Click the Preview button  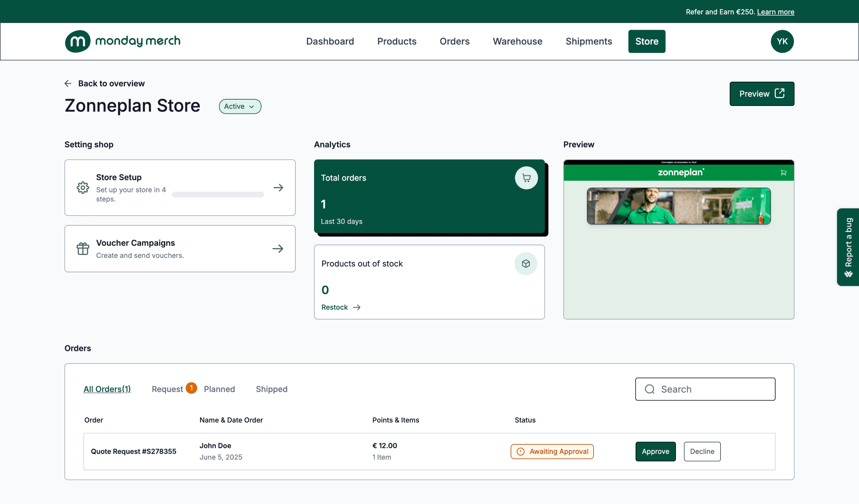[762, 94]
